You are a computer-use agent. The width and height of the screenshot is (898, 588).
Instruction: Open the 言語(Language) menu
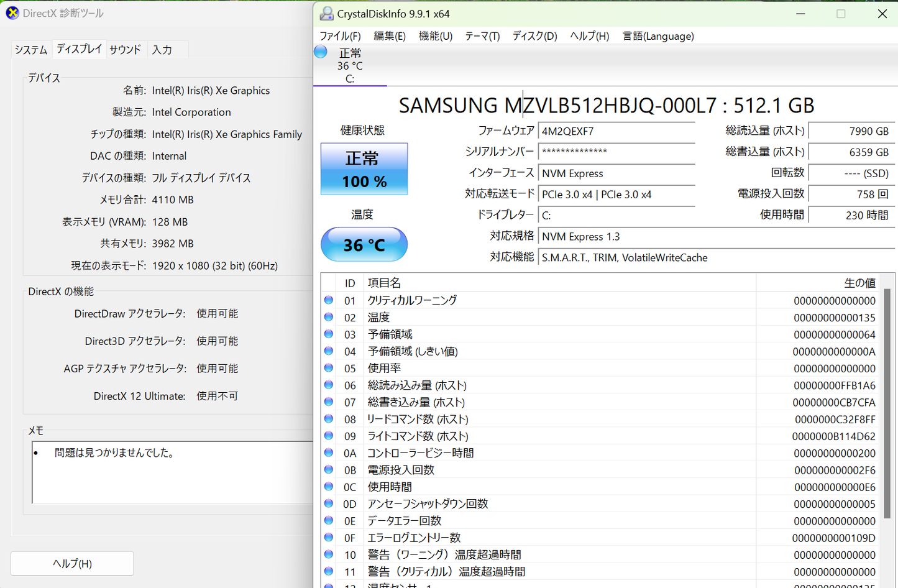(x=658, y=36)
